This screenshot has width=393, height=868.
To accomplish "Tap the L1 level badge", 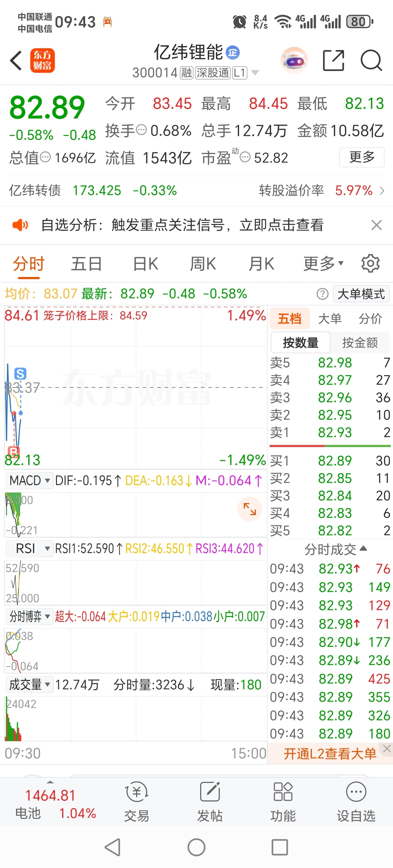I will (x=240, y=73).
